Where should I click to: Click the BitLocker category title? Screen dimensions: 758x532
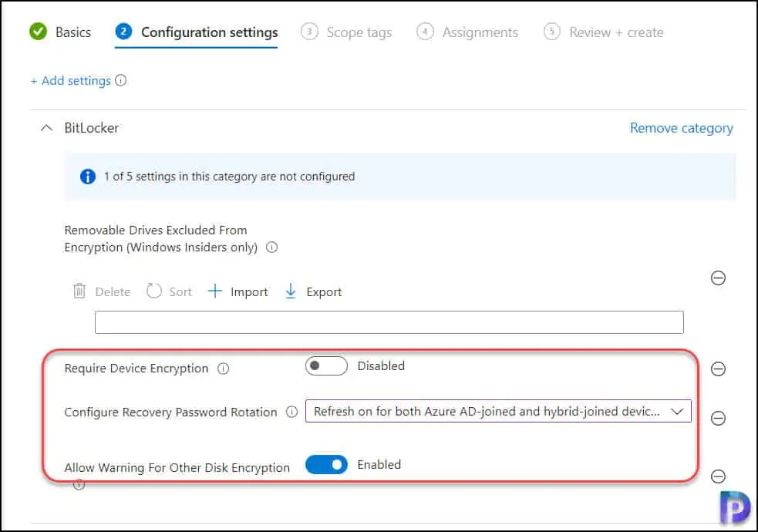click(x=91, y=128)
